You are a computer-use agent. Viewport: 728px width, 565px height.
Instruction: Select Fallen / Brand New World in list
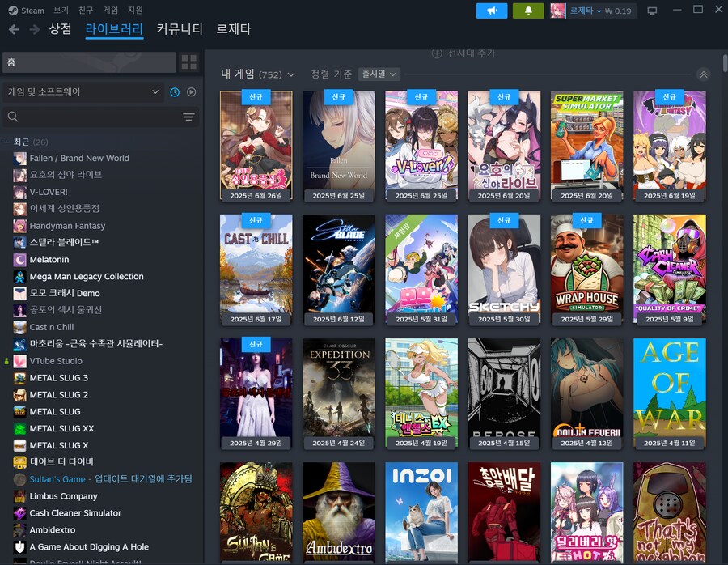(x=79, y=159)
